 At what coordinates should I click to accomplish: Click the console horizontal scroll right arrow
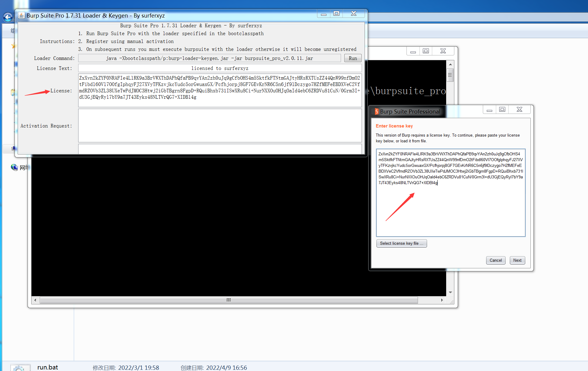(x=442, y=300)
